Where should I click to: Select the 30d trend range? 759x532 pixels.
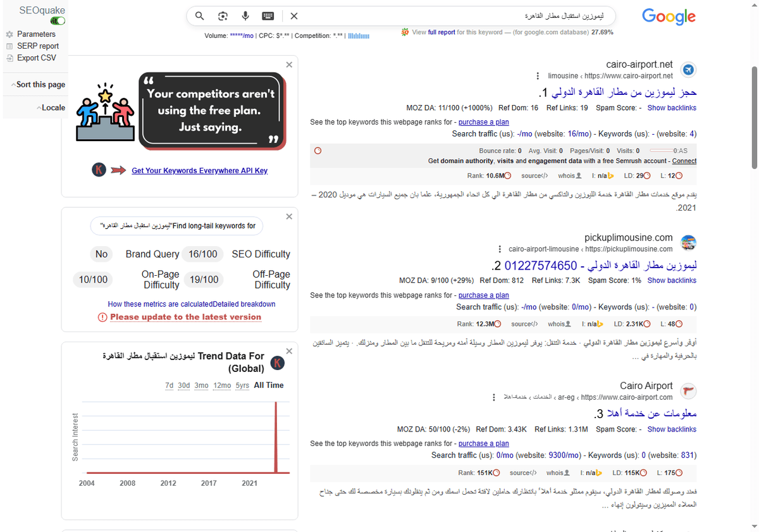184,385
